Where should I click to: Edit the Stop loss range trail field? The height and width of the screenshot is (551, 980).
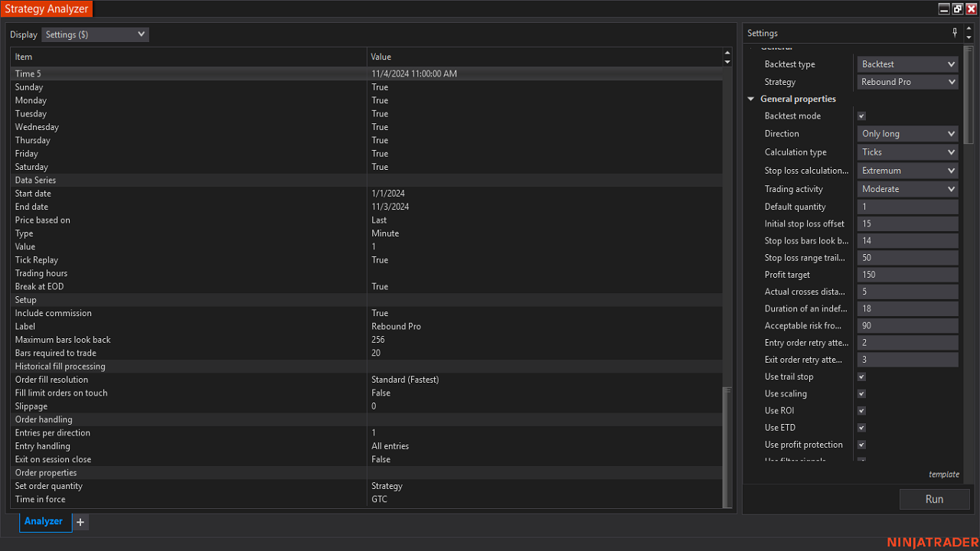tap(908, 258)
